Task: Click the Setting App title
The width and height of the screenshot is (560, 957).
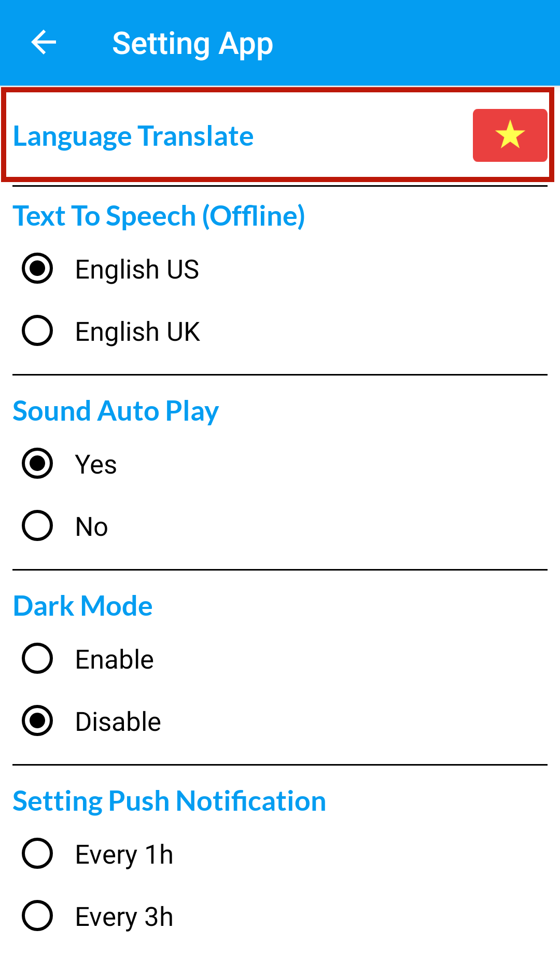Action: (x=192, y=44)
